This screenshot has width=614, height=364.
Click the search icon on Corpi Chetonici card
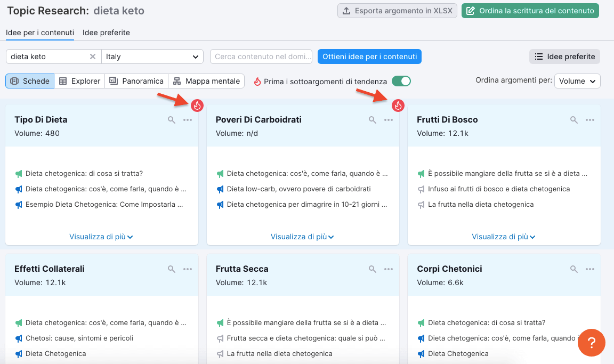pyautogui.click(x=574, y=270)
